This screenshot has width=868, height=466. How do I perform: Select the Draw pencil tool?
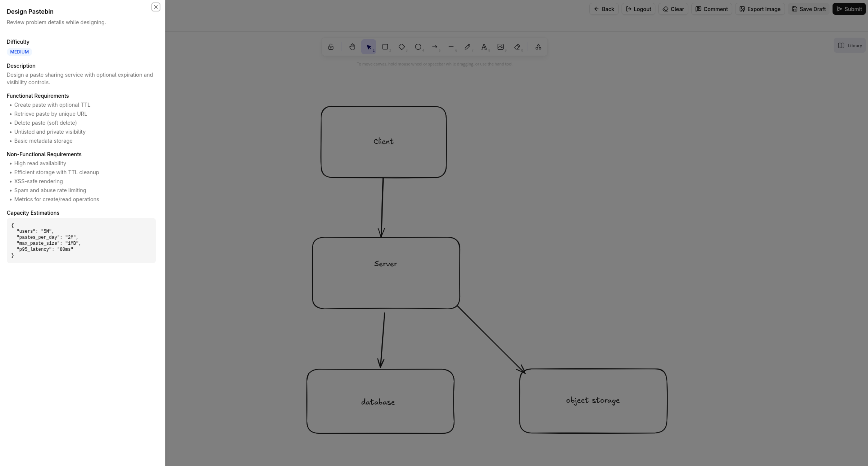tap(468, 47)
